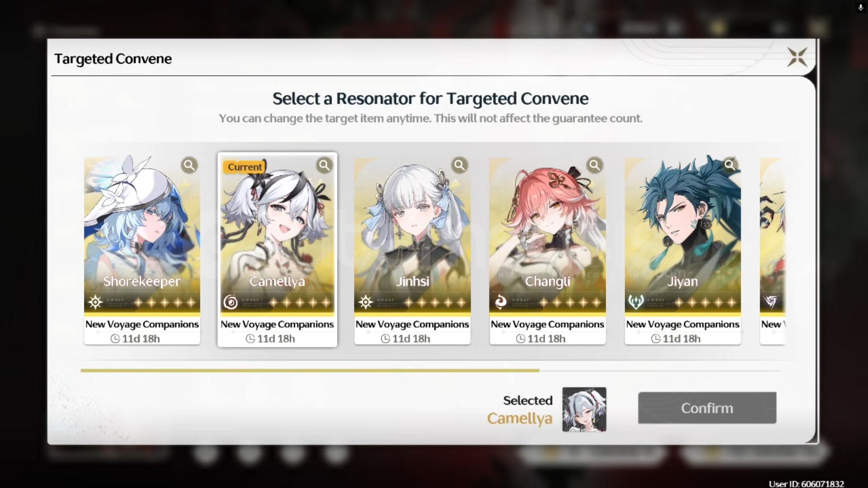Click the microphone icon in top corner

(860, 8)
